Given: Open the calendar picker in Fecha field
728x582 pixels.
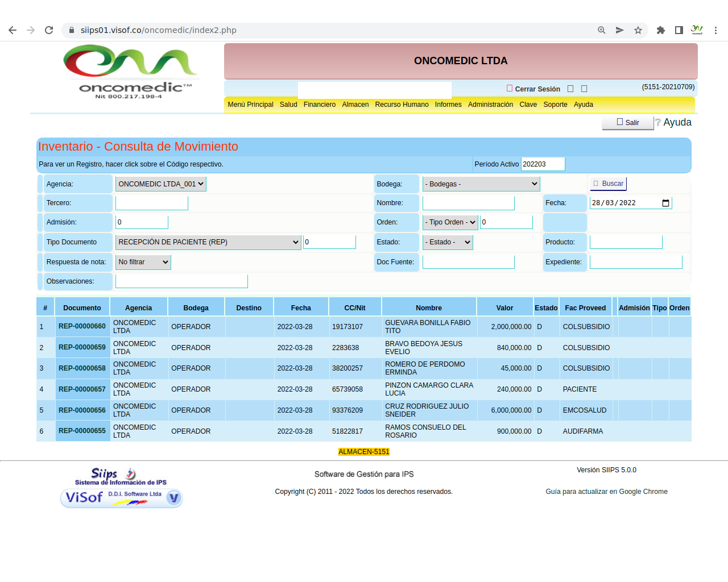Looking at the screenshot, I should pos(665,203).
